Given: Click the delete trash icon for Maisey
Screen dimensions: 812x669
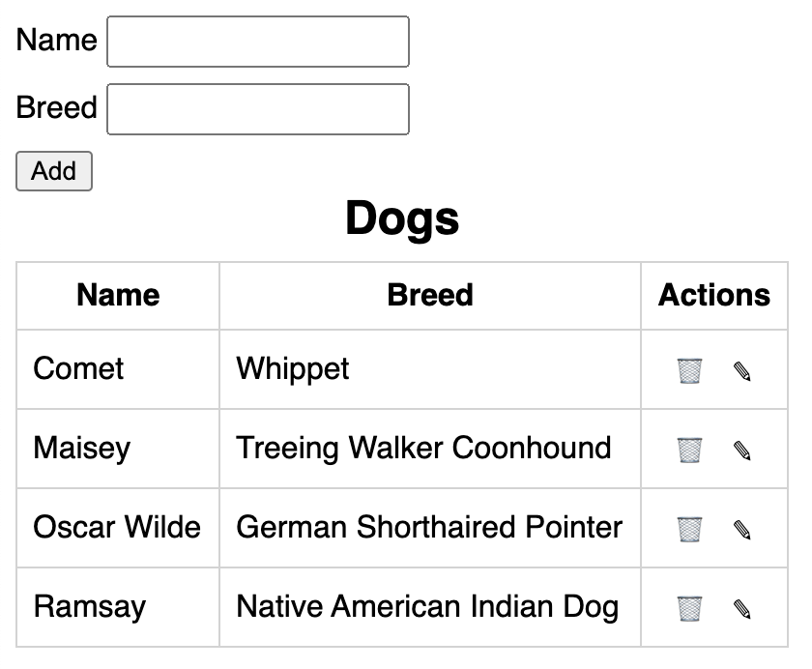Looking at the screenshot, I should [x=689, y=449].
